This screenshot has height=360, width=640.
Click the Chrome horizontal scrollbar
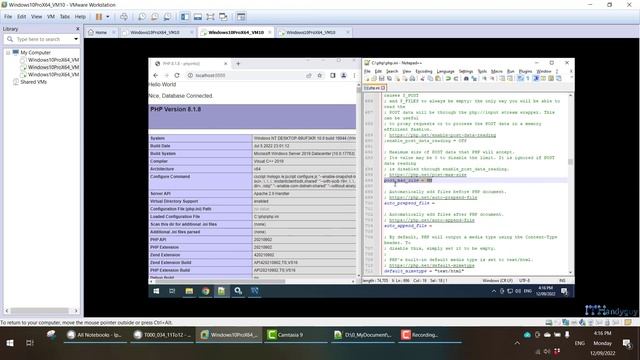(220, 281)
